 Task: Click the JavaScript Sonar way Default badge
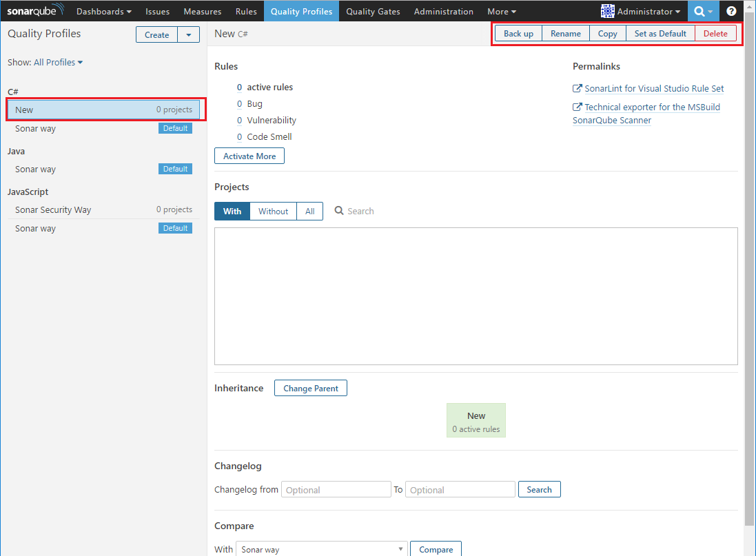click(x=175, y=228)
